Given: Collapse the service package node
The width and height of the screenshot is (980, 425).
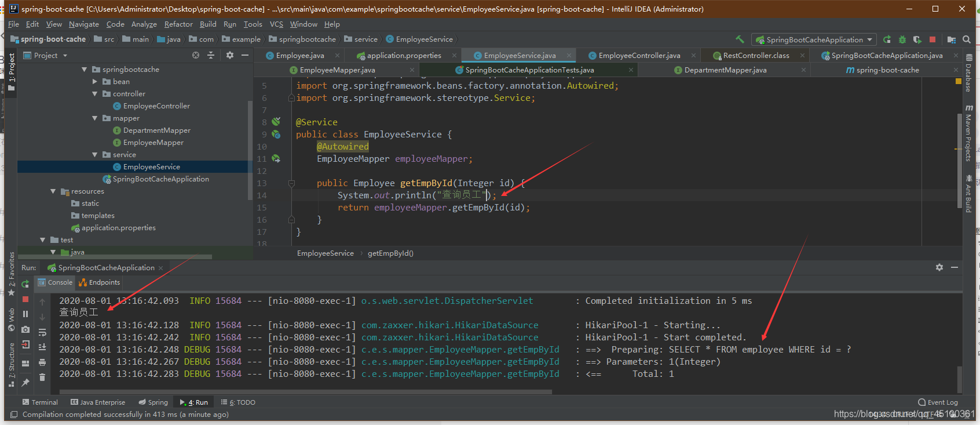Looking at the screenshot, I should coord(95,155).
